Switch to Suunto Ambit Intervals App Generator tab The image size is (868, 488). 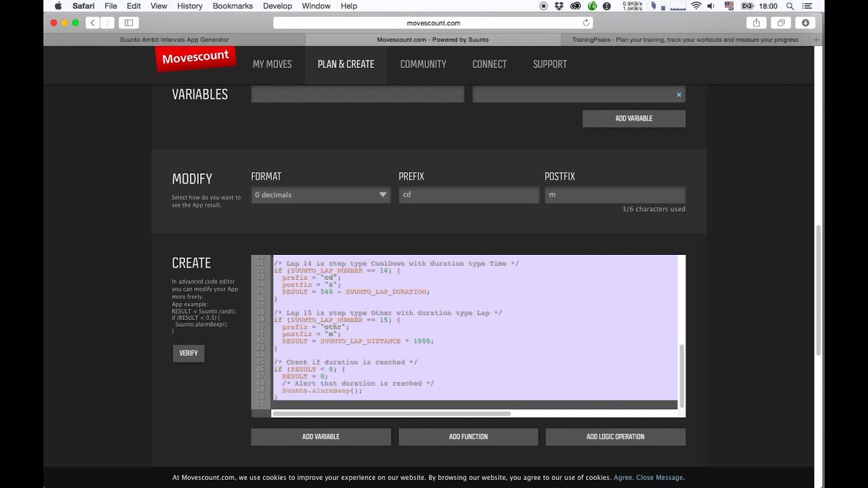pyautogui.click(x=174, y=39)
